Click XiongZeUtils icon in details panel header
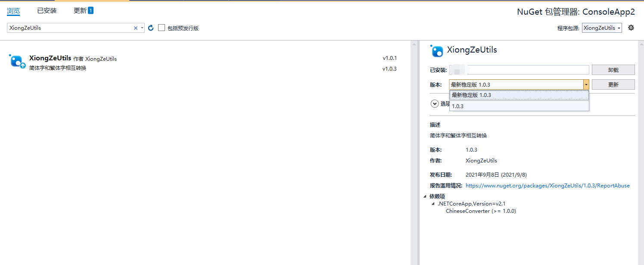The height and width of the screenshot is (265, 644). click(x=437, y=51)
